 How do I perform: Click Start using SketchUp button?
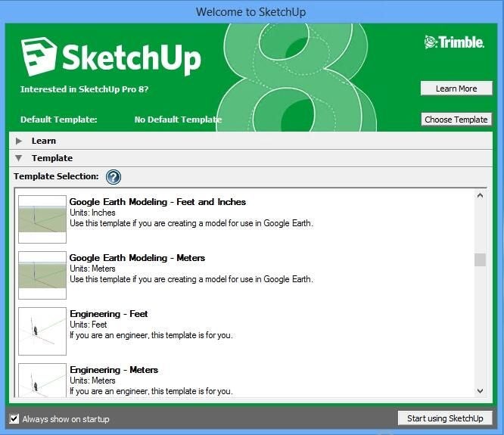tap(445, 418)
